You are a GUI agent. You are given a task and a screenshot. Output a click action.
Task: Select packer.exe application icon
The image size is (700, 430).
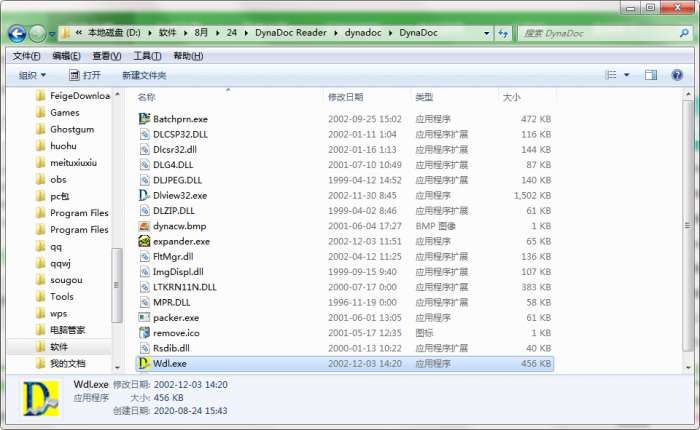pos(144,317)
